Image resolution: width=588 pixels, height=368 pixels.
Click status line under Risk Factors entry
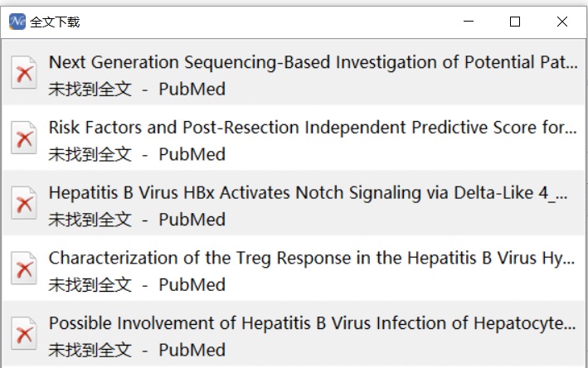[x=137, y=154]
